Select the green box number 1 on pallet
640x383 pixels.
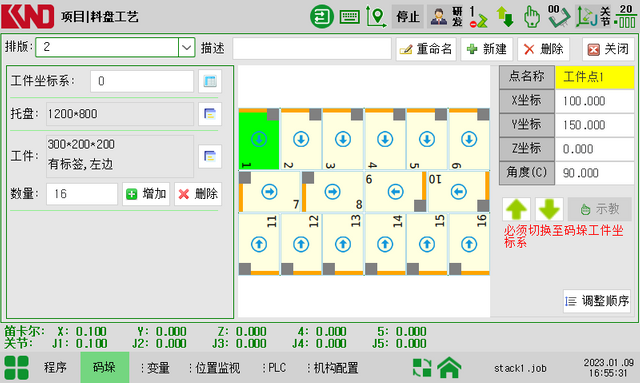click(259, 139)
